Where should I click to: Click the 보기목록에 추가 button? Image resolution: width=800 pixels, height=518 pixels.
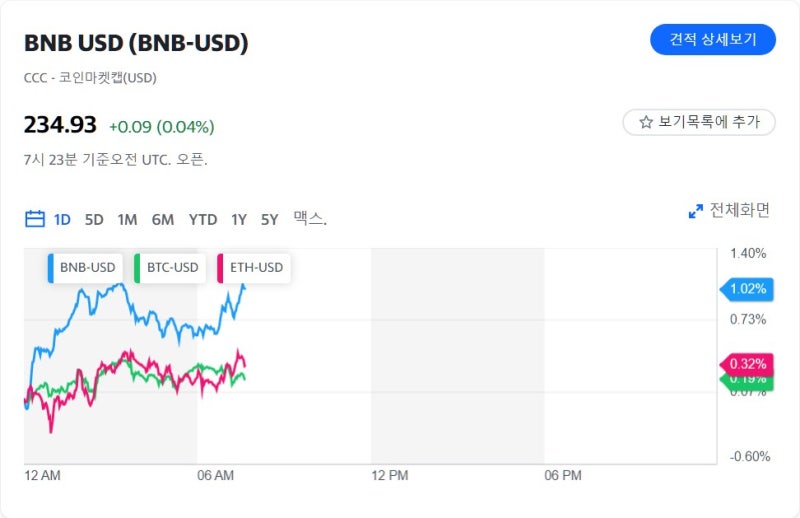pyautogui.click(x=698, y=122)
